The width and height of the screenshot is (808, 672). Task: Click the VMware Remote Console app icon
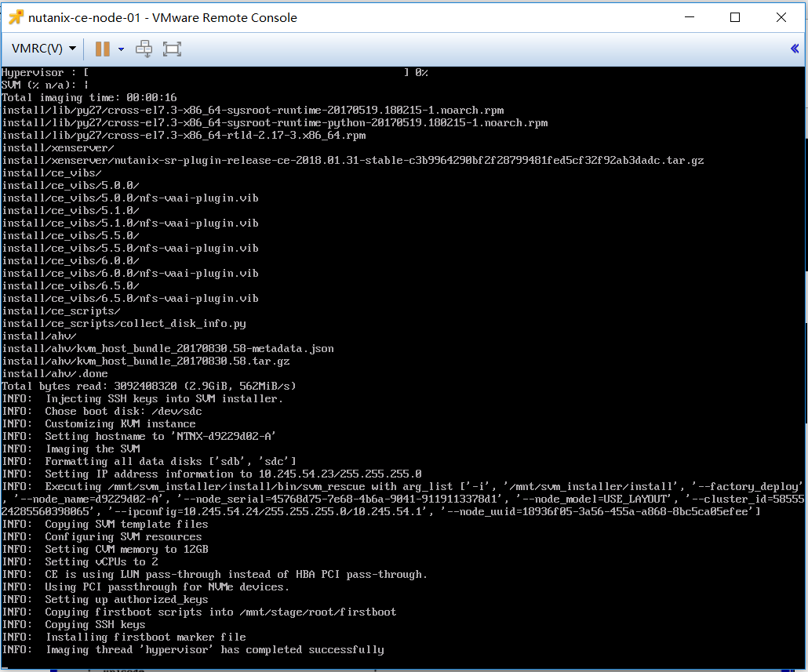coord(16,17)
